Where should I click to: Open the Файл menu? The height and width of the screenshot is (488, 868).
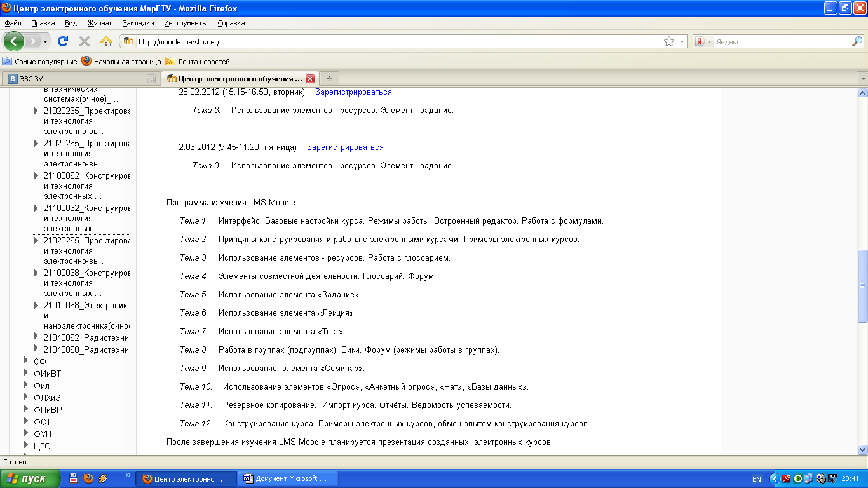tap(13, 23)
